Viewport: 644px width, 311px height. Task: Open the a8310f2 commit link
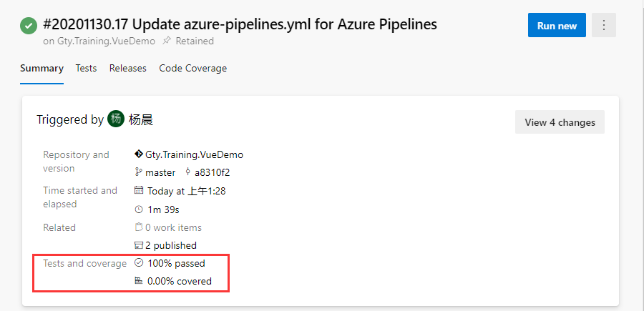212,172
